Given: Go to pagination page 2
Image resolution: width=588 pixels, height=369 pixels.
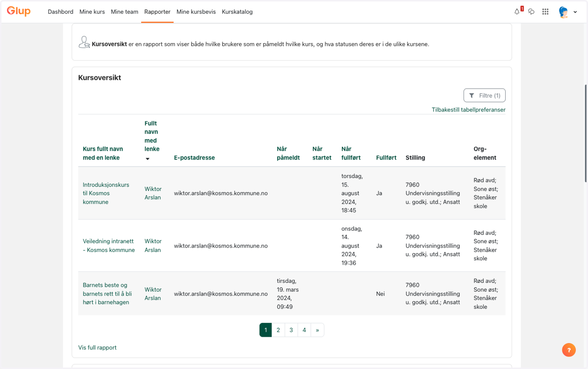Looking at the screenshot, I should [278, 330].
